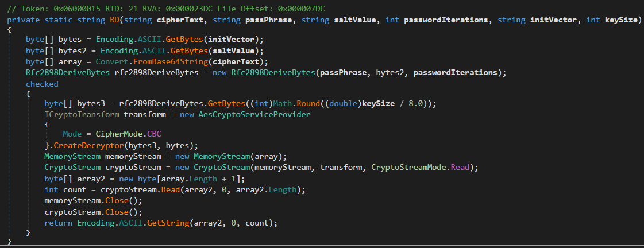Click the 'checked' keyword
This screenshot has width=644, height=248.
coord(42,84)
